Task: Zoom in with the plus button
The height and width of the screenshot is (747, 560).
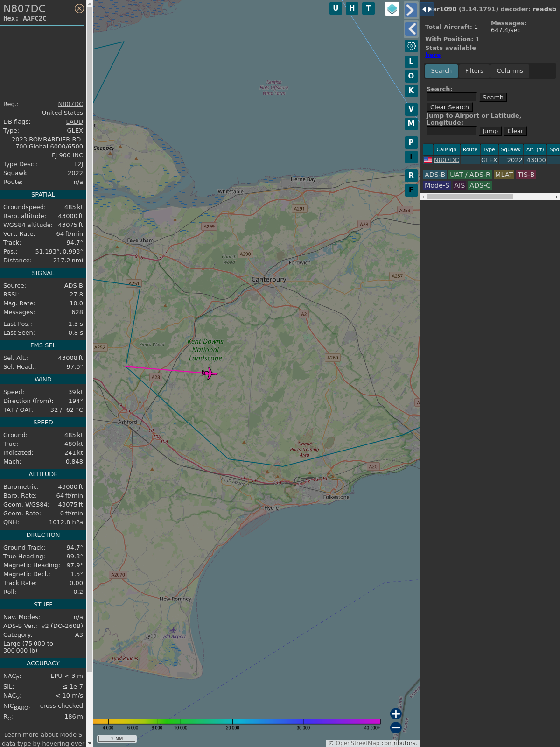Action: (396, 714)
